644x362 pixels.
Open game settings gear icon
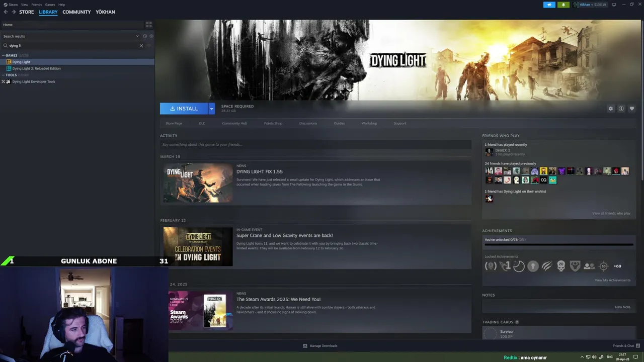(611, 109)
